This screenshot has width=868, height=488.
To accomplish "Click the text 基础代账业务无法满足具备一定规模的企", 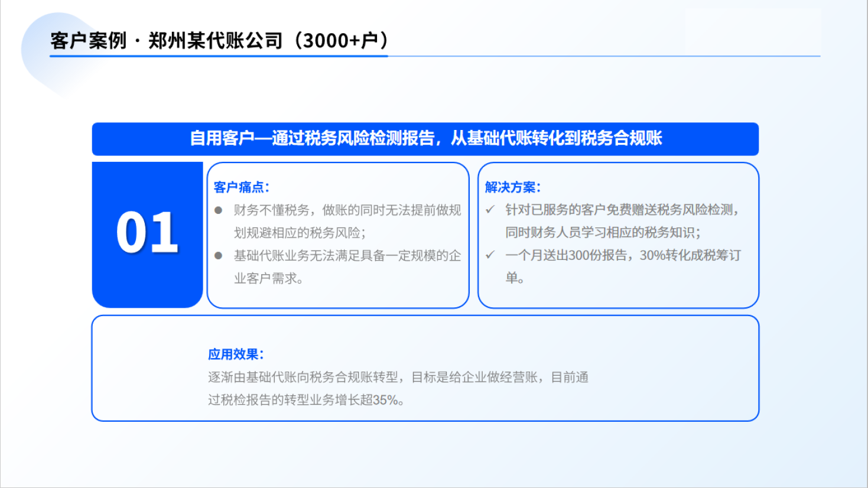I will coord(347,256).
